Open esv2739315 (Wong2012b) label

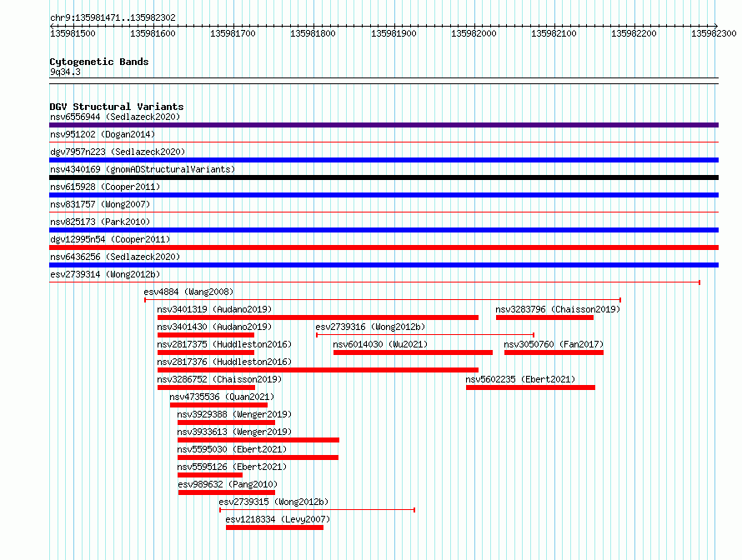(273, 502)
